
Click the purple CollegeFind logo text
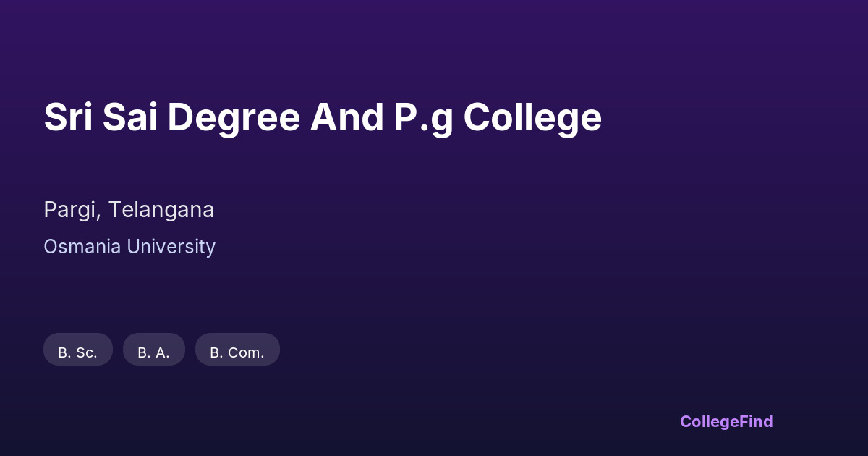click(726, 421)
